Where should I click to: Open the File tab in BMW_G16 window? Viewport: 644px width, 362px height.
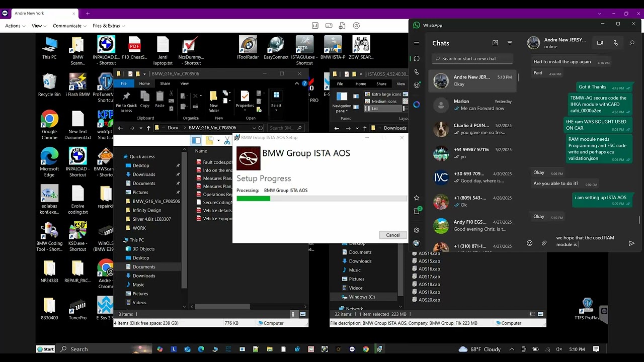click(124, 83)
